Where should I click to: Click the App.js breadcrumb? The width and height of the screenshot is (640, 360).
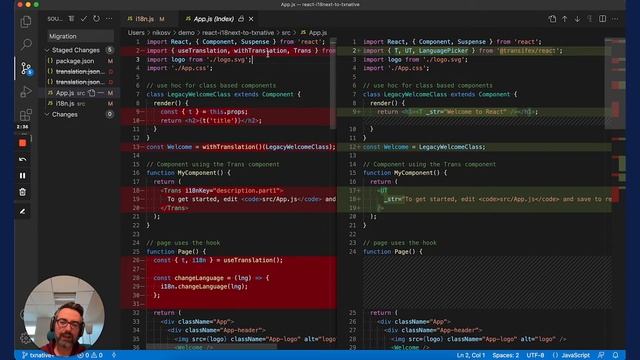(314, 32)
